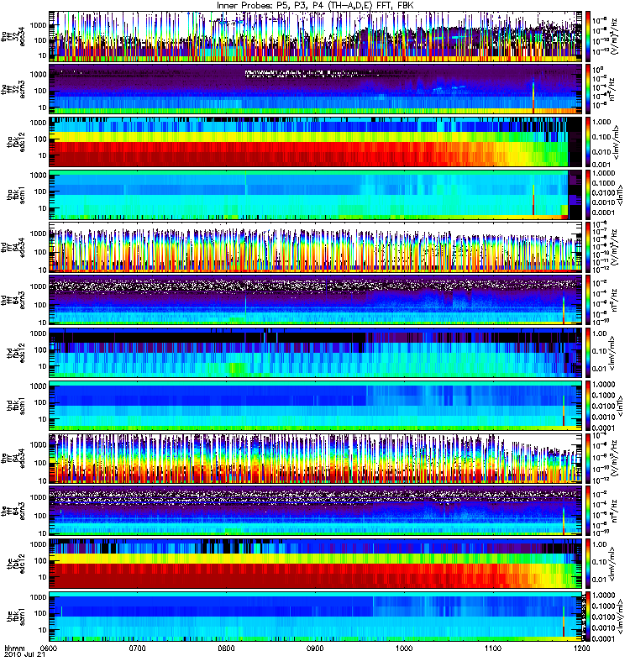Click the color bar beside the fbk edc12 panel
Viewport: 630px width, 672px height.
[x=588, y=564]
